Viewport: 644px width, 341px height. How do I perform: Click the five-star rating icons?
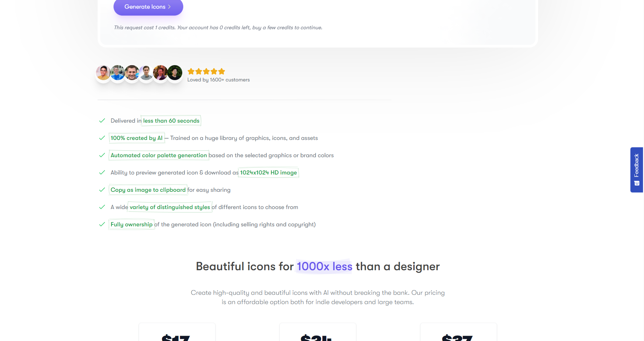pyautogui.click(x=206, y=71)
